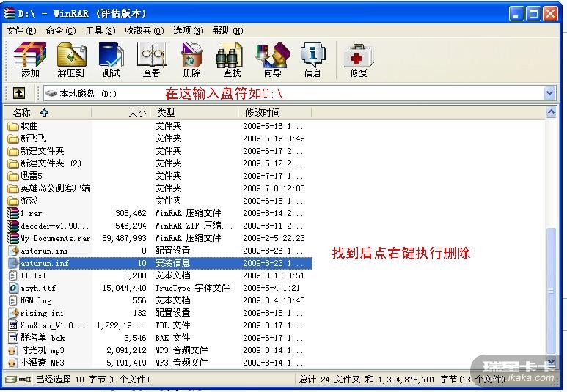This screenshot has height=392, width=567.
Task: Expand the address bar drive dropdown
Action: (x=549, y=94)
